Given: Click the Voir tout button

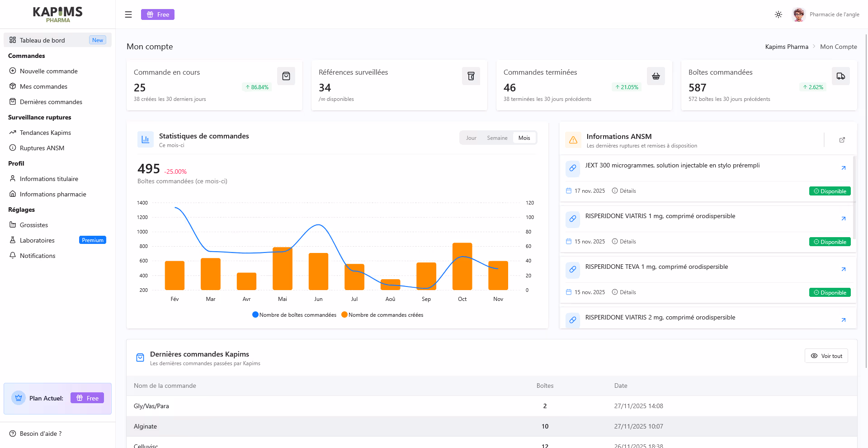Looking at the screenshot, I should (x=826, y=356).
